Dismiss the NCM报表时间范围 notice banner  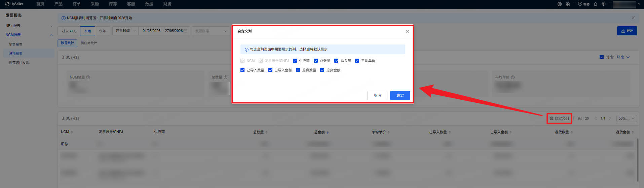633,18
